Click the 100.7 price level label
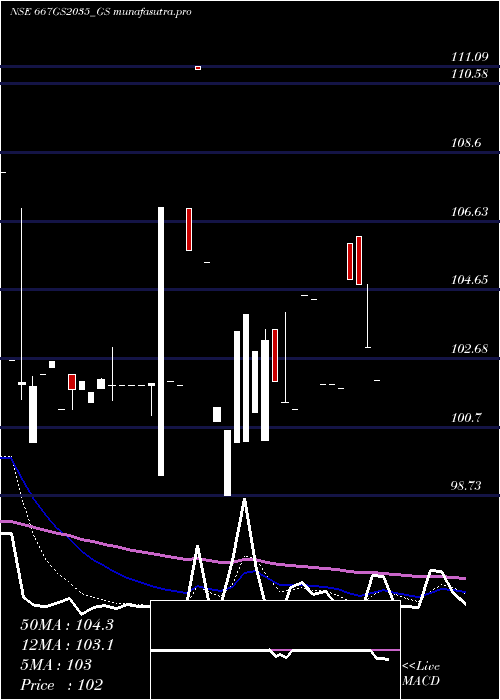The image size is (500, 700). pos(466,418)
